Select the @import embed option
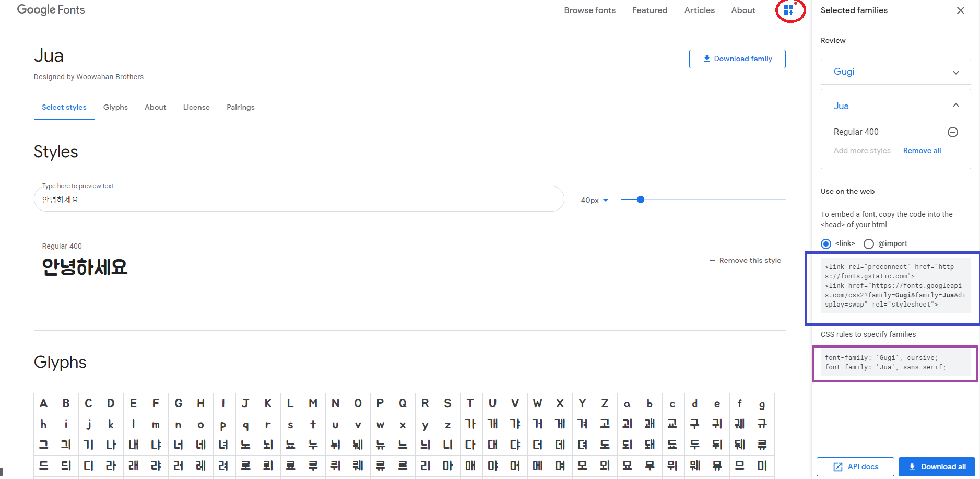 869,244
